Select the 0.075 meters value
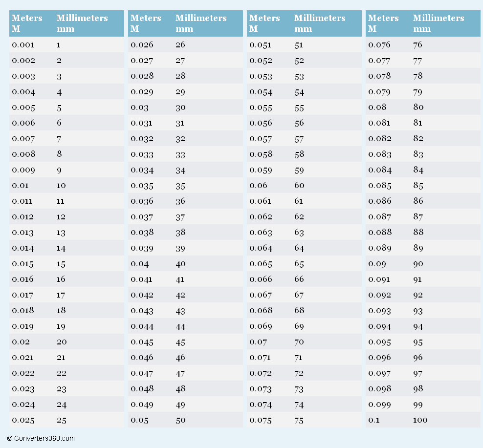 coord(261,420)
